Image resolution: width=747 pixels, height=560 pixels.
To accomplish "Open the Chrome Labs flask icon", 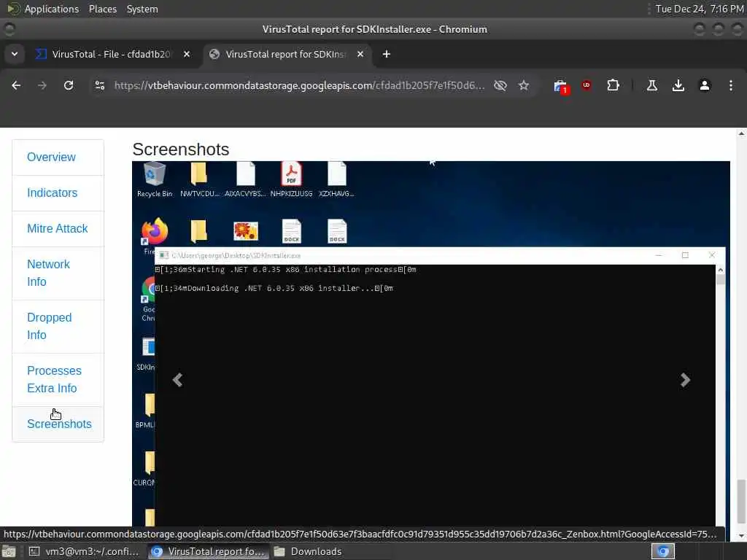I will click(x=651, y=85).
